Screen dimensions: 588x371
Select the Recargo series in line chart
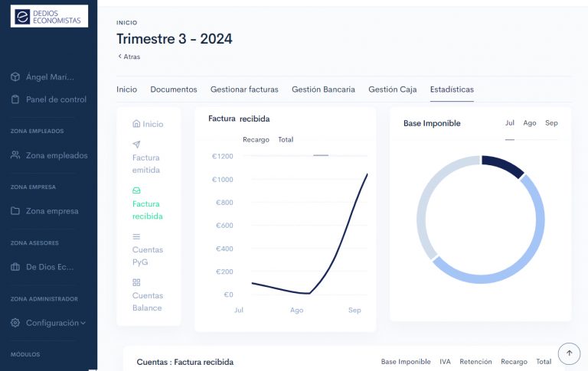pyautogui.click(x=256, y=139)
